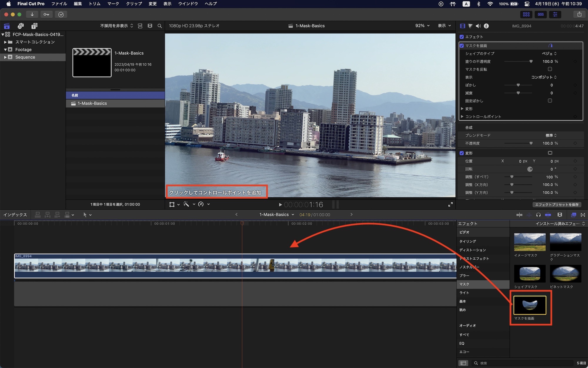Open the ウインドウ menu
Image resolution: width=588 pixels, height=368 pixels.
(x=188, y=4)
